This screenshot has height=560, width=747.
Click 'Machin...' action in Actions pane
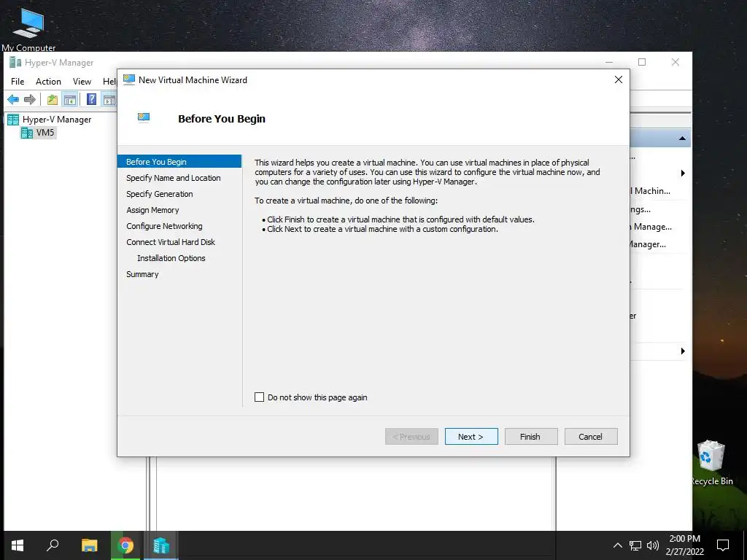coord(651,191)
